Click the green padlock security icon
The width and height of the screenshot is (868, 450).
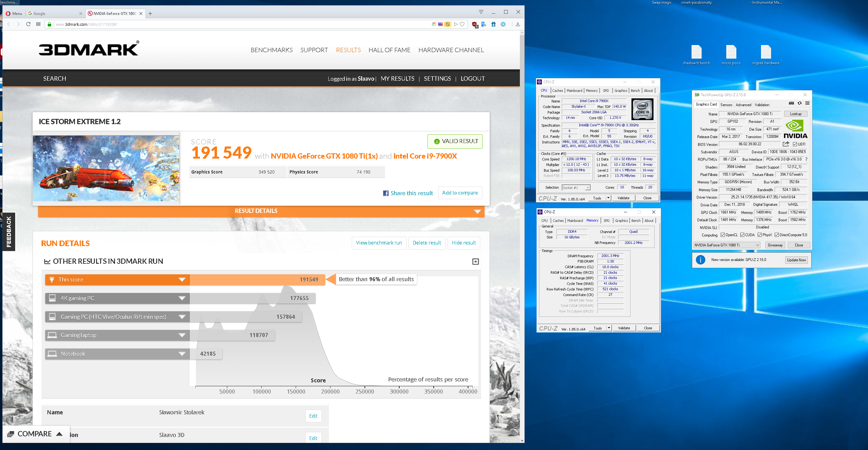pos(50,24)
